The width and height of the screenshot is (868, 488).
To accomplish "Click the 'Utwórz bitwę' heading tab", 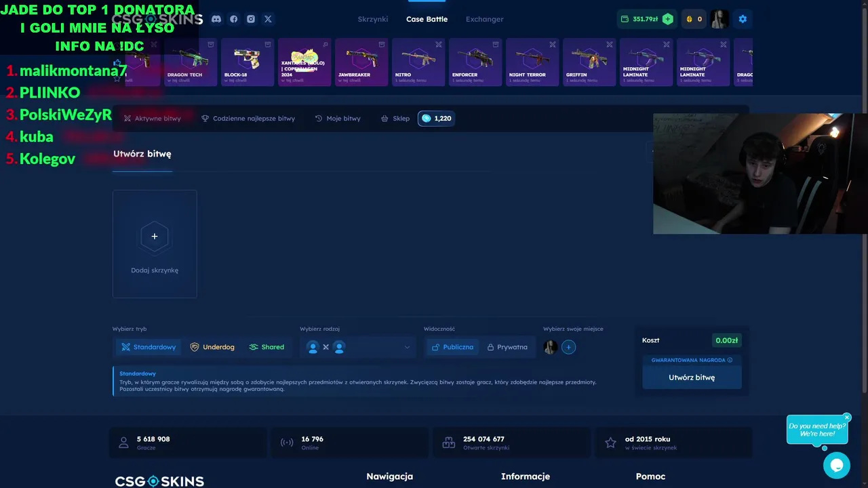I will [x=142, y=154].
